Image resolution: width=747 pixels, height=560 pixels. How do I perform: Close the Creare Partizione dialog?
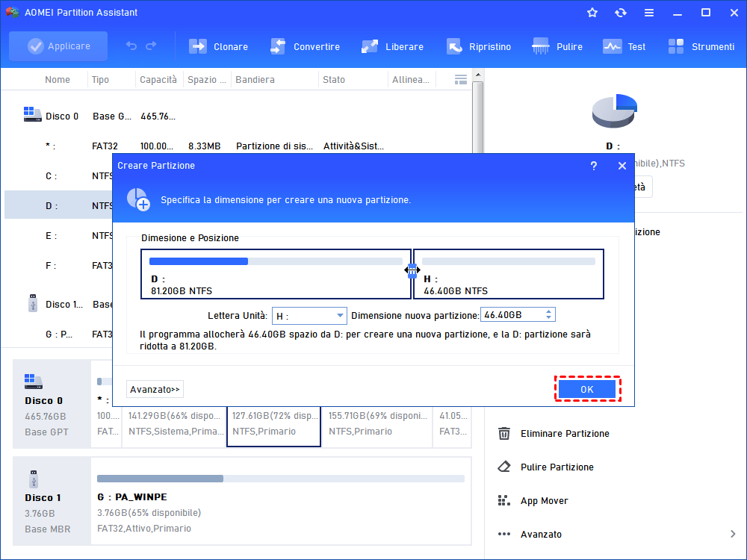click(x=622, y=166)
